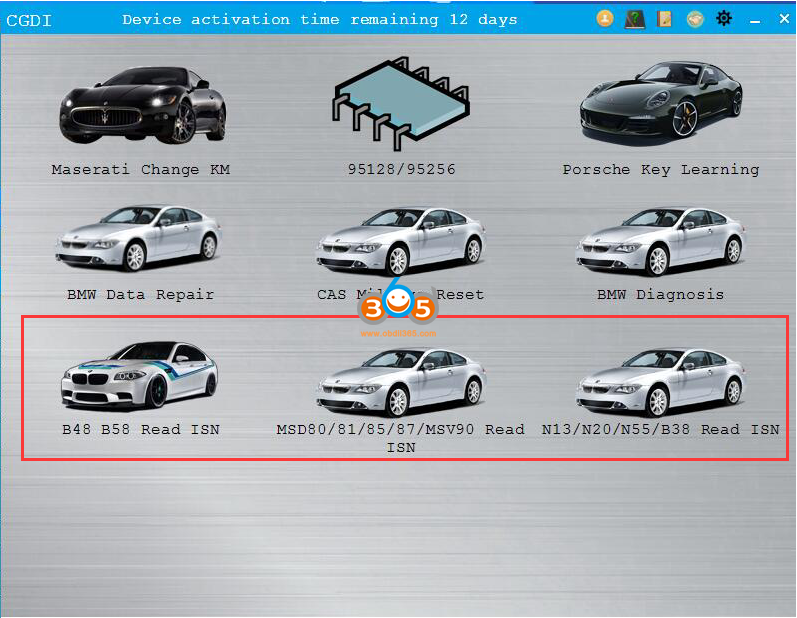Click the 95128/95256 label text

402,169
